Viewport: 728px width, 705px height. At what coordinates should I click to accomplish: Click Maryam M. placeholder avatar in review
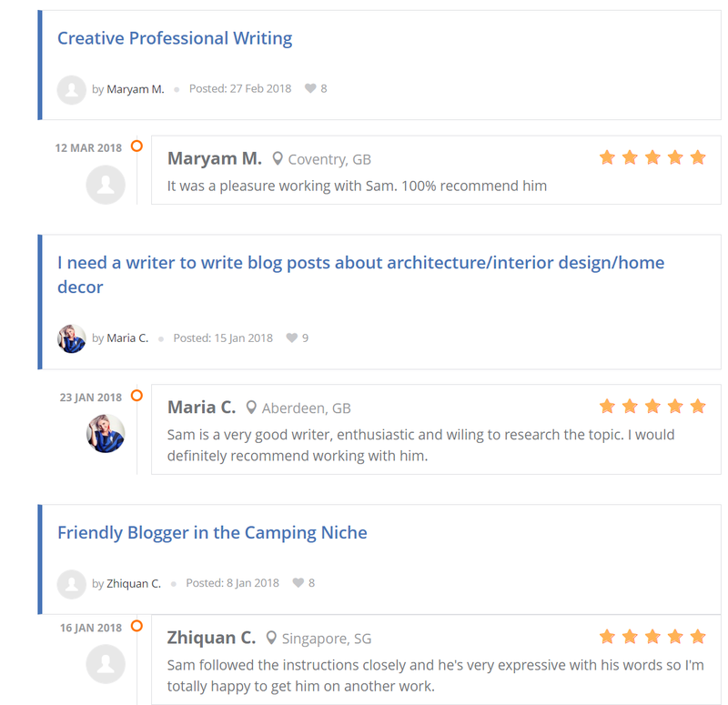coord(106,185)
